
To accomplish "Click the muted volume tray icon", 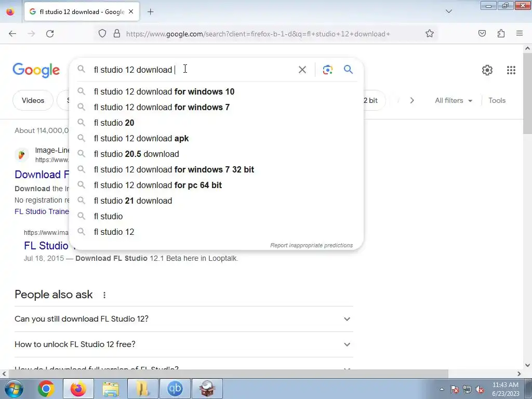I will click(x=480, y=390).
